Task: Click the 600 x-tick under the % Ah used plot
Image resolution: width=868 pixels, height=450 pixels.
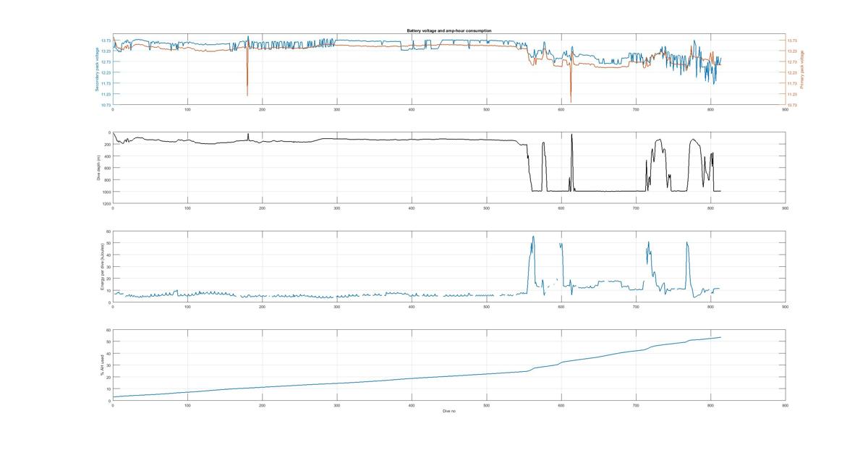Action: (561, 405)
